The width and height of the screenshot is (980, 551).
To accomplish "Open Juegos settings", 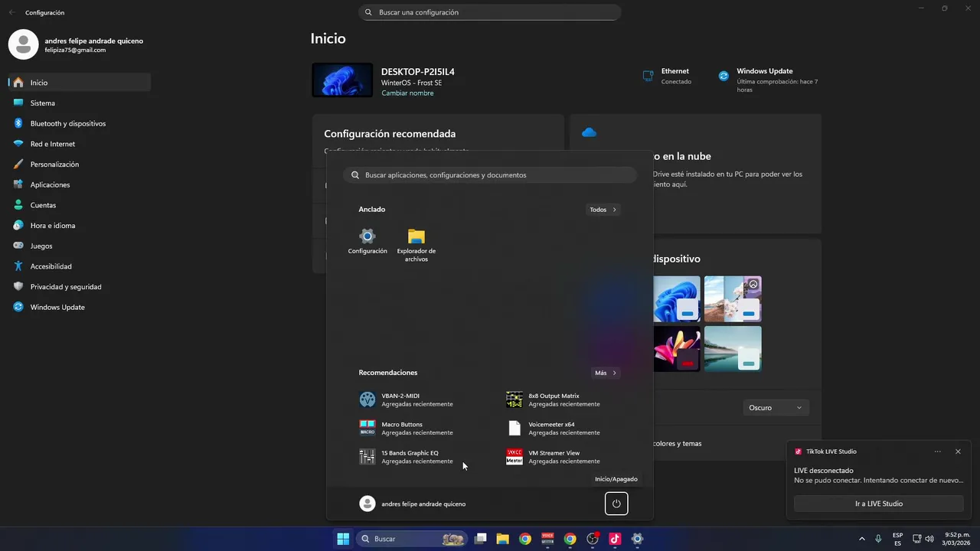I will coord(80,246).
